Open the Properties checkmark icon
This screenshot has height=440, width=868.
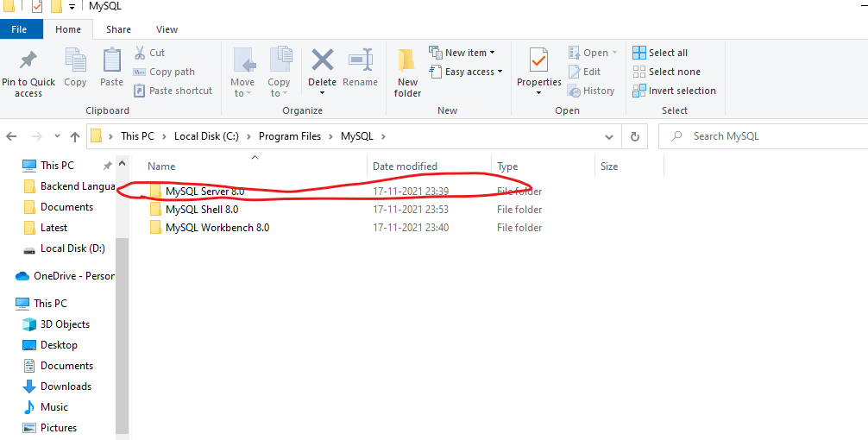[538, 60]
